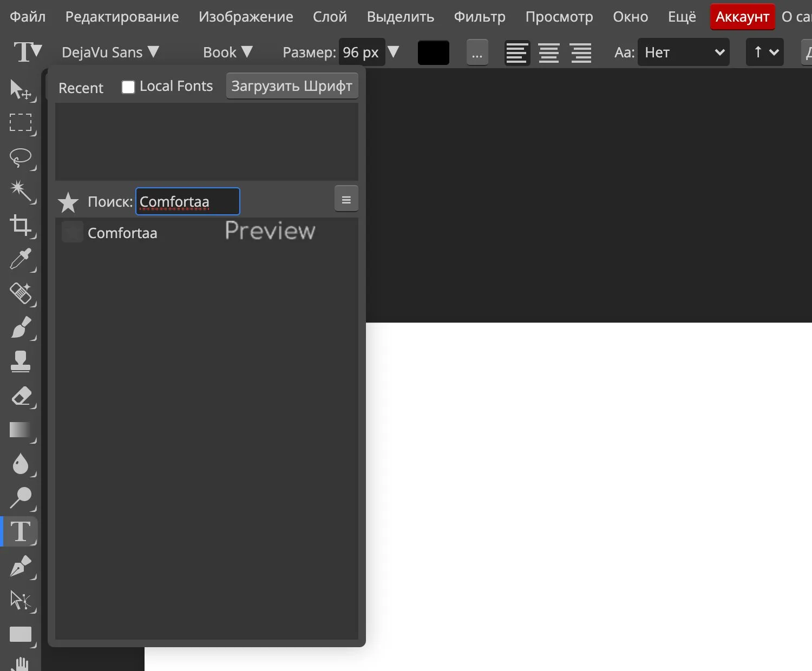Image resolution: width=812 pixels, height=671 pixels.
Task: Open the Aa anti-aliasing Нет dropdown
Action: pyautogui.click(x=683, y=52)
